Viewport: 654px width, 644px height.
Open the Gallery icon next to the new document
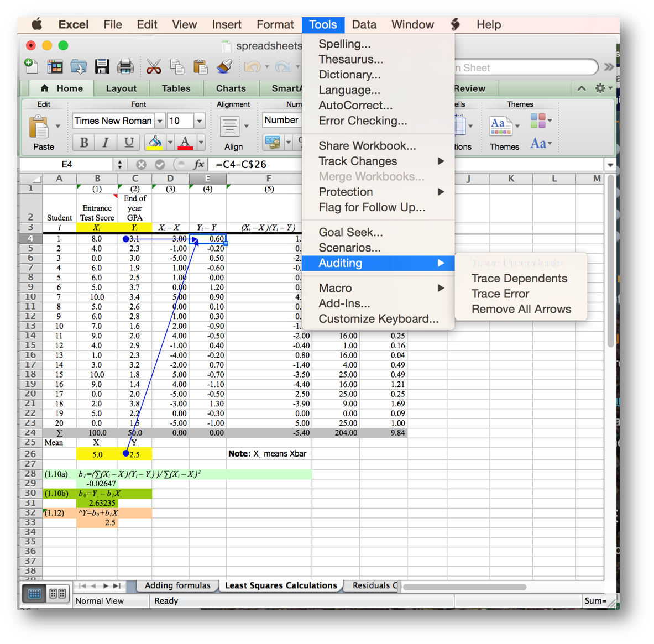pos(55,66)
